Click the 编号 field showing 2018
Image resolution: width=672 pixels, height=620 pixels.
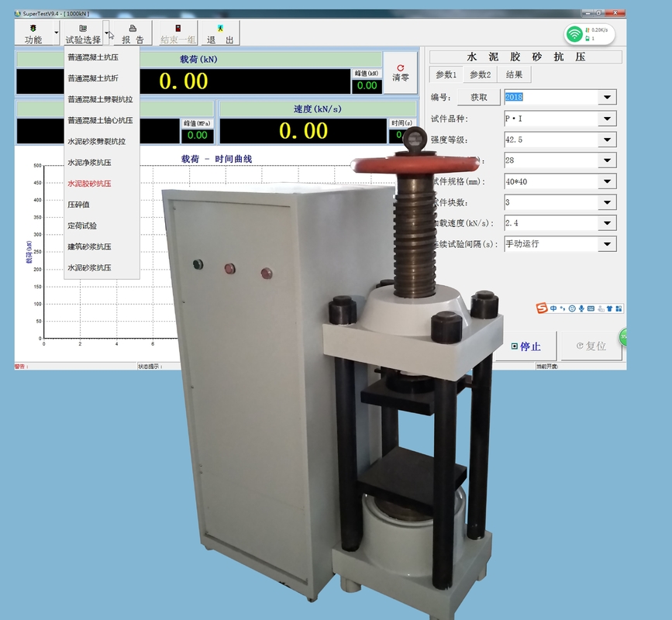[x=551, y=98]
